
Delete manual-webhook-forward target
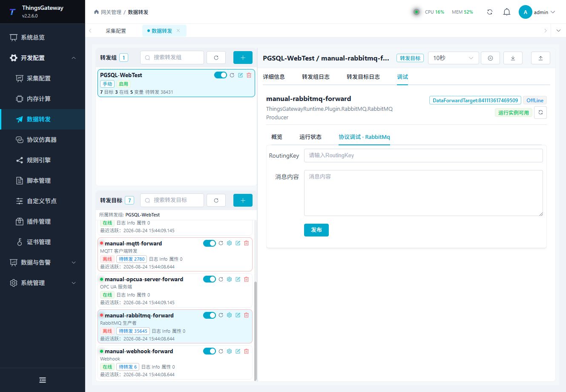tap(246, 351)
